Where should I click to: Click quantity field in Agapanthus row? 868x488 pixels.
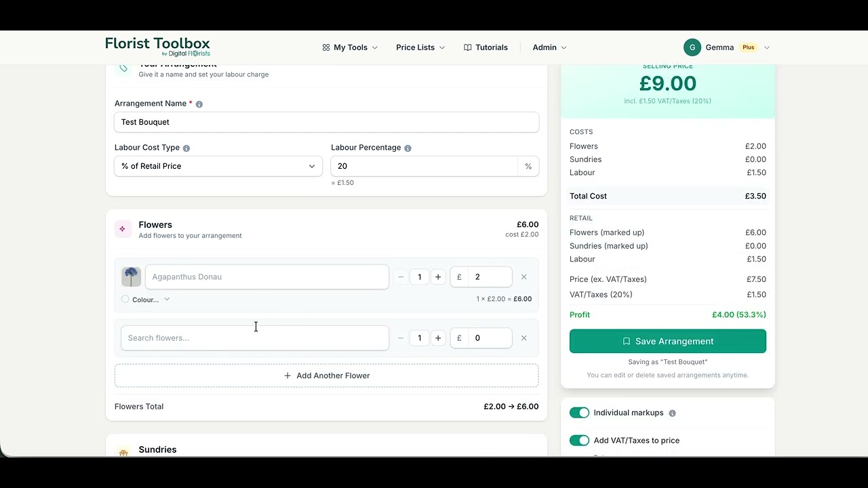419,277
